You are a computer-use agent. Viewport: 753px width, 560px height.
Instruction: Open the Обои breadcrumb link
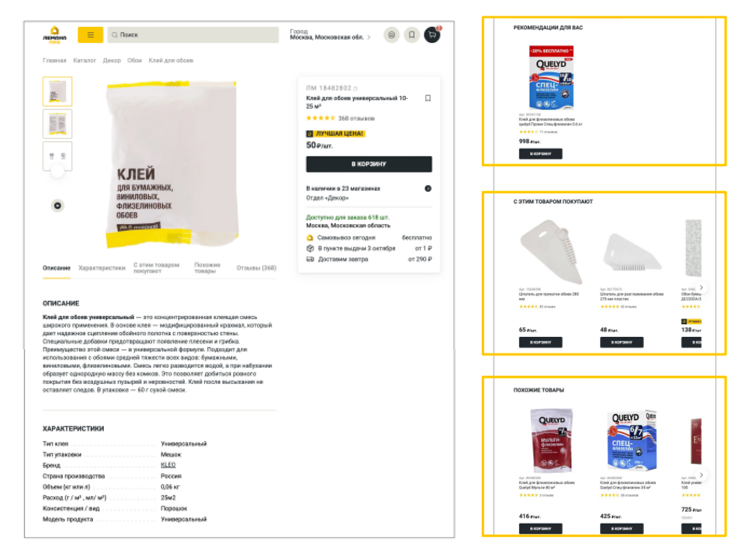click(x=135, y=60)
